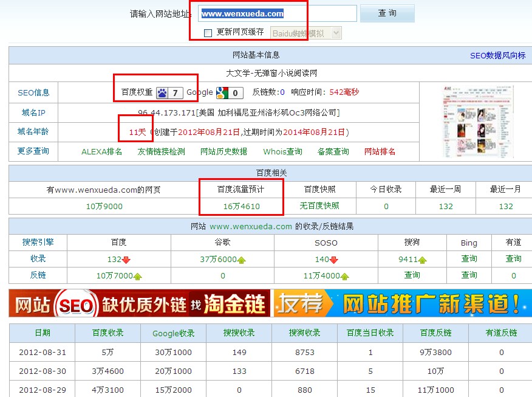Click the 搜狗收录 column header
532x397 pixels.
tap(305, 333)
